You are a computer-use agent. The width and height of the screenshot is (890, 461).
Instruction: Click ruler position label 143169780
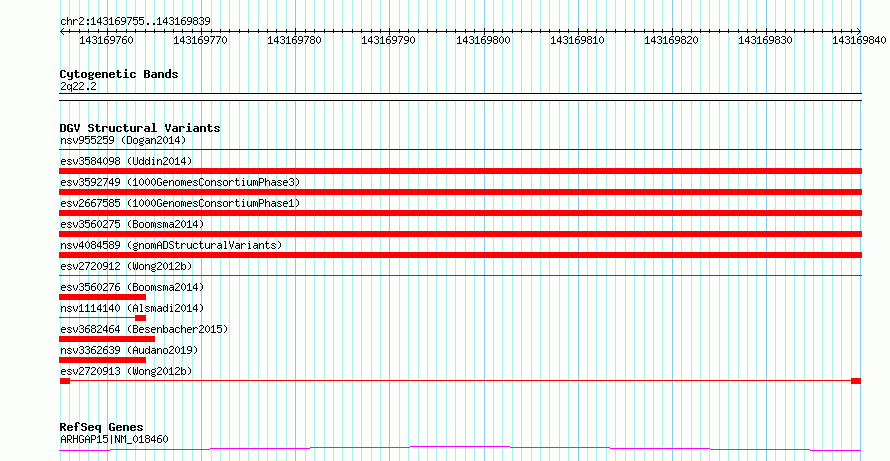coord(295,40)
